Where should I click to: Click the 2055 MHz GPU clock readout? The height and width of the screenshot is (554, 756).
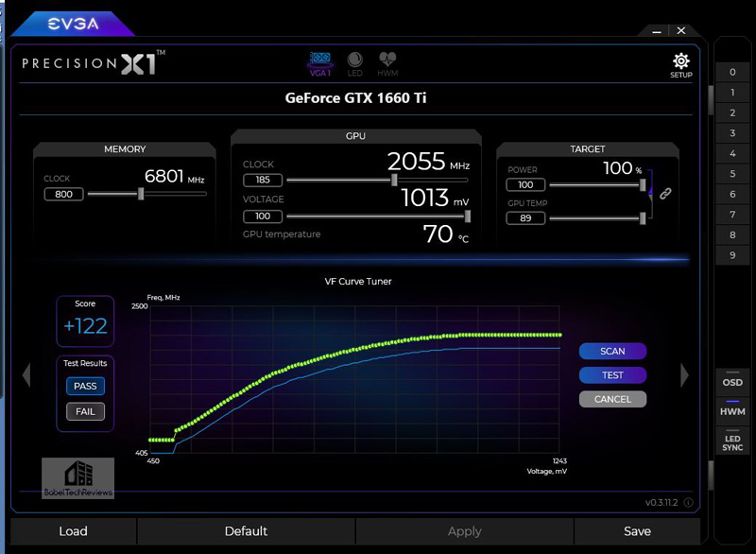428,162
